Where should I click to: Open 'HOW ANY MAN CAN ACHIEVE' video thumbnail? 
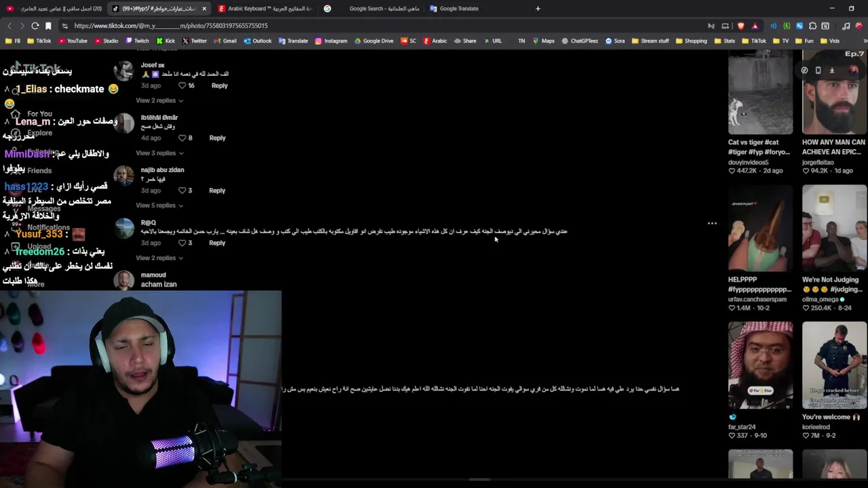click(834, 91)
